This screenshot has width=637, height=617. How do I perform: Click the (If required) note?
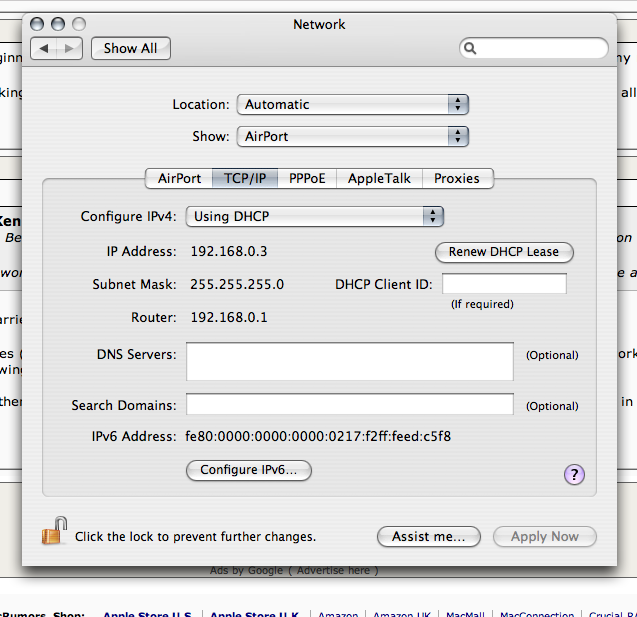pyautogui.click(x=482, y=304)
